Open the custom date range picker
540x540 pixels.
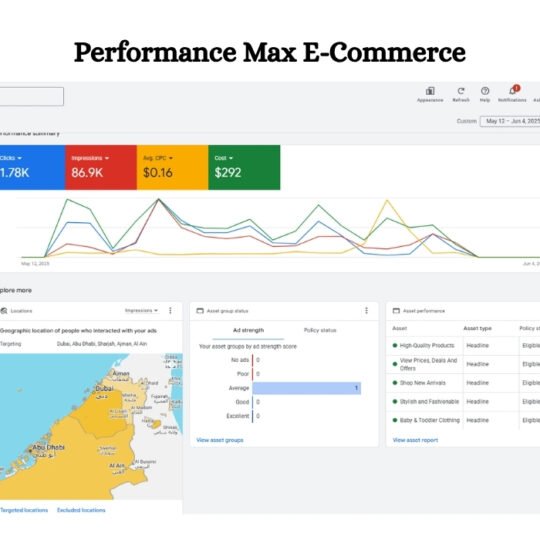510,121
